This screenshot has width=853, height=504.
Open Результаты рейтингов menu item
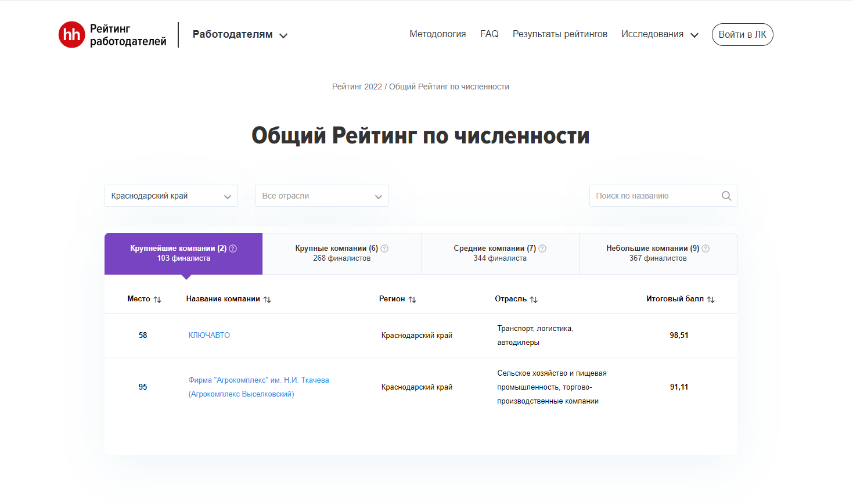560,34
